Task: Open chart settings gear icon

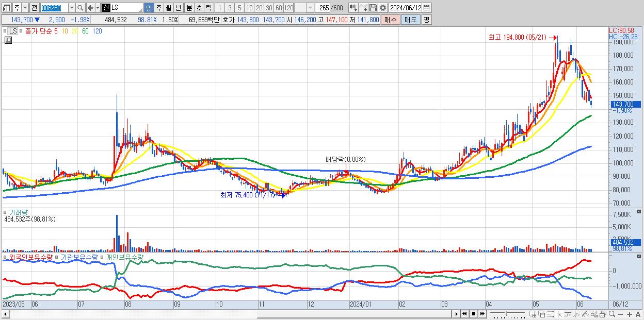Action: tap(382, 8)
